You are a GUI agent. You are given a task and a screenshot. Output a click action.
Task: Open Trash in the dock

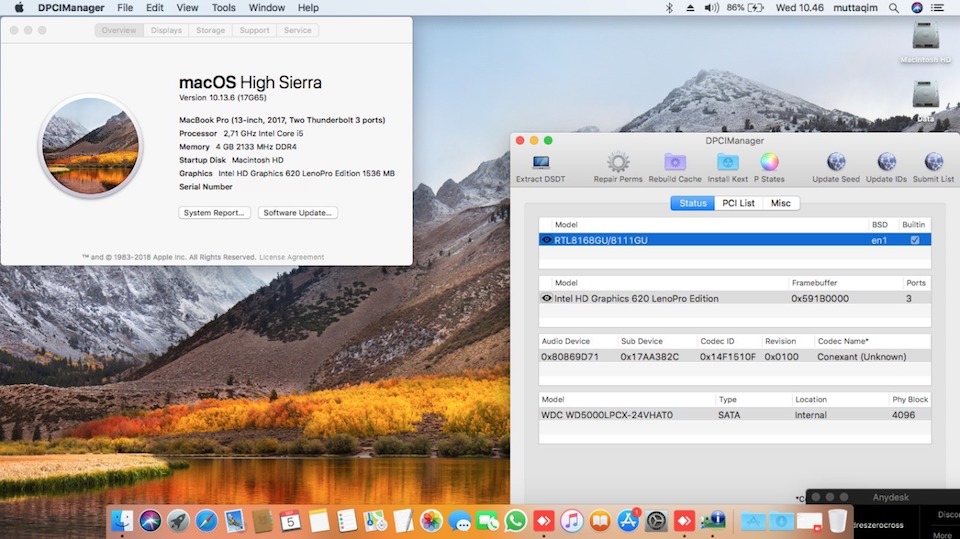coord(838,521)
